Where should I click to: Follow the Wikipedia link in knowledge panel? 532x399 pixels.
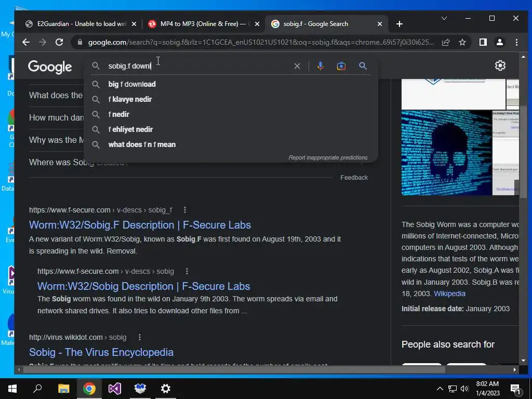449,294
